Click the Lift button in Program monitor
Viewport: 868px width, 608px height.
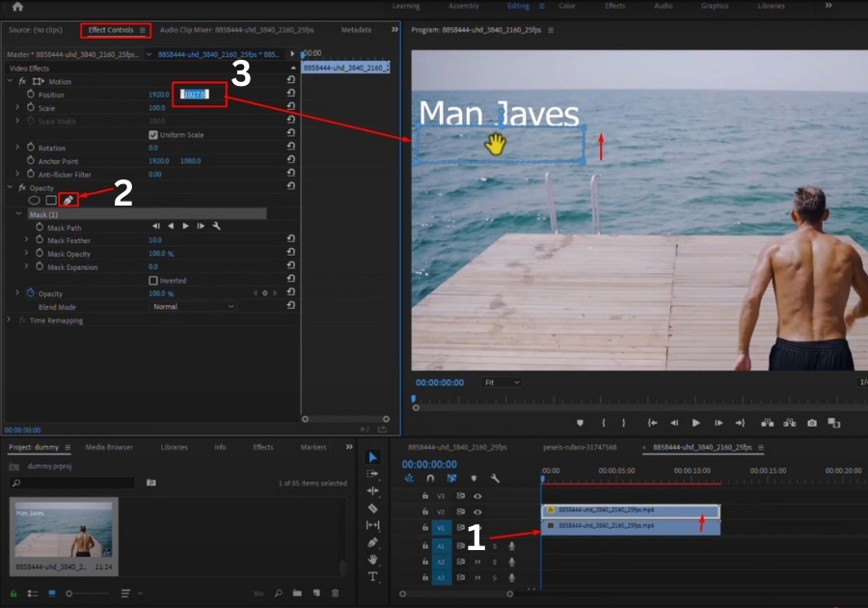[768, 423]
